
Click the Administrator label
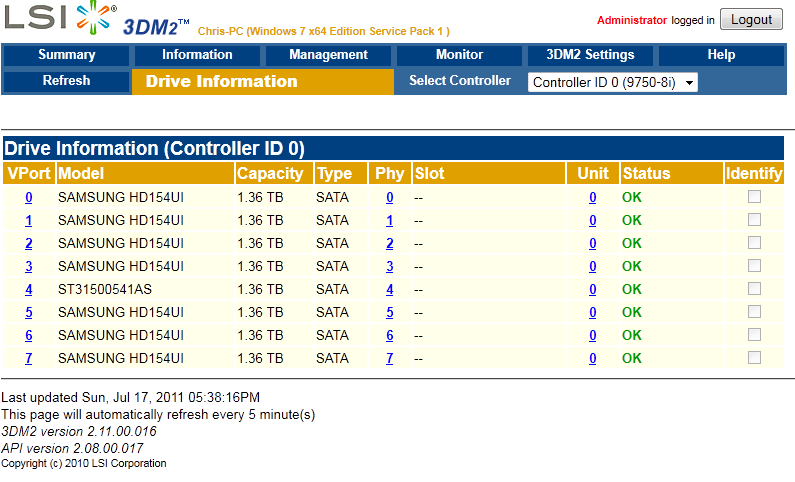point(632,20)
